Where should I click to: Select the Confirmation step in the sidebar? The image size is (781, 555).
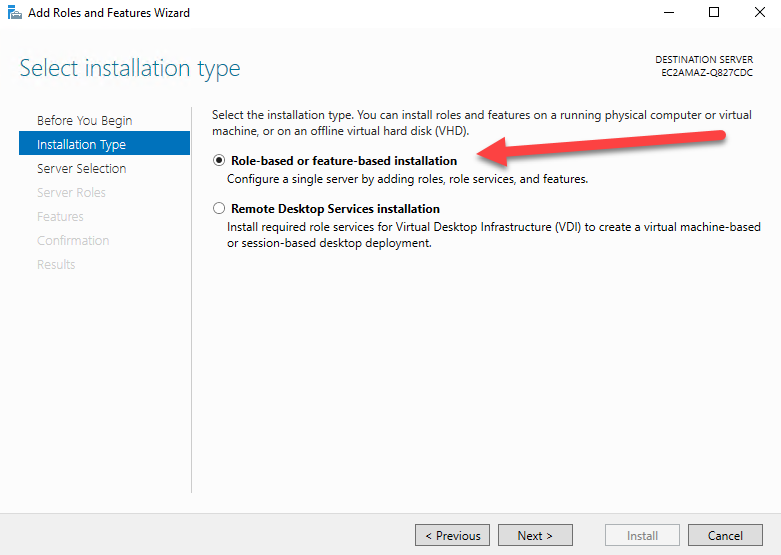[x=73, y=241]
